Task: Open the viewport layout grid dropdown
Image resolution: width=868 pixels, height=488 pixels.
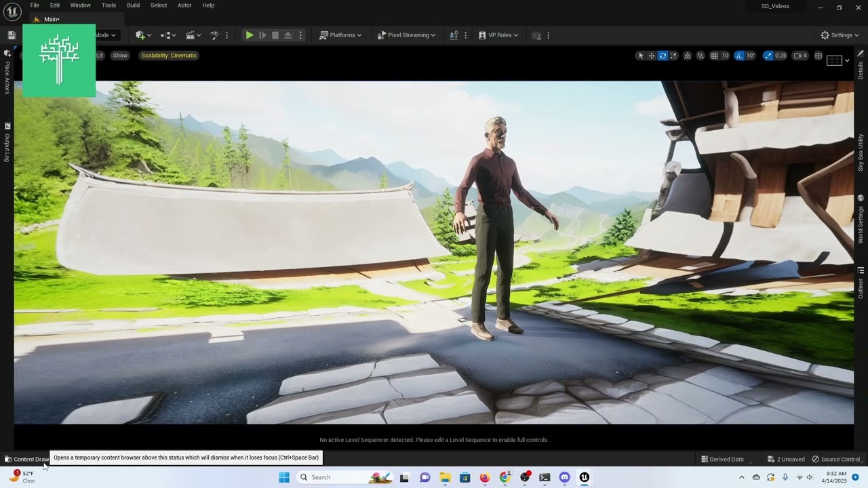Action: [x=837, y=60]
